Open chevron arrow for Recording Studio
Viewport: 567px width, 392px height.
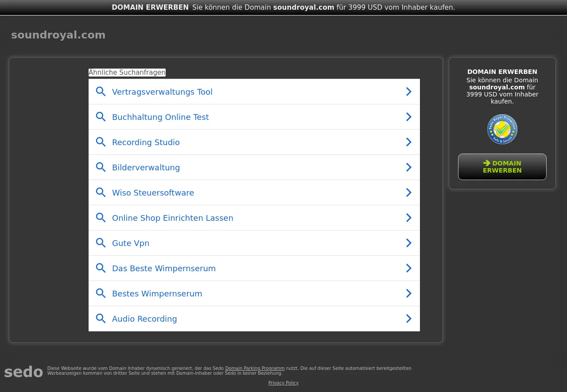coord(408,142)
